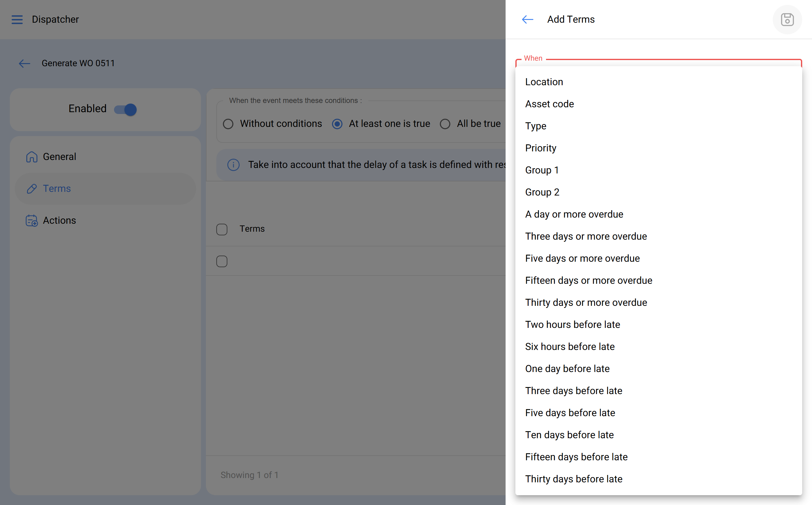Click the save icon in Add Terms panel
Viewport: 812px width, 505px height.
[x=787, y=20]
